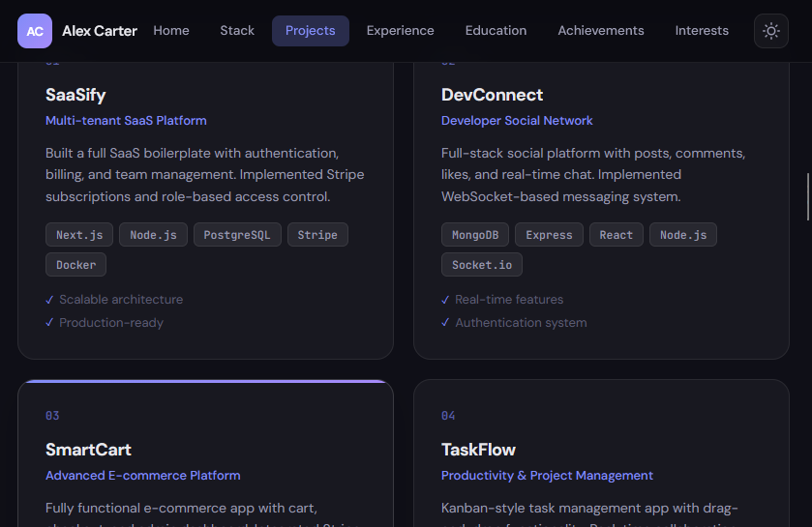Open the Interests nav item
812x527 pixels.
click(702, 31)
